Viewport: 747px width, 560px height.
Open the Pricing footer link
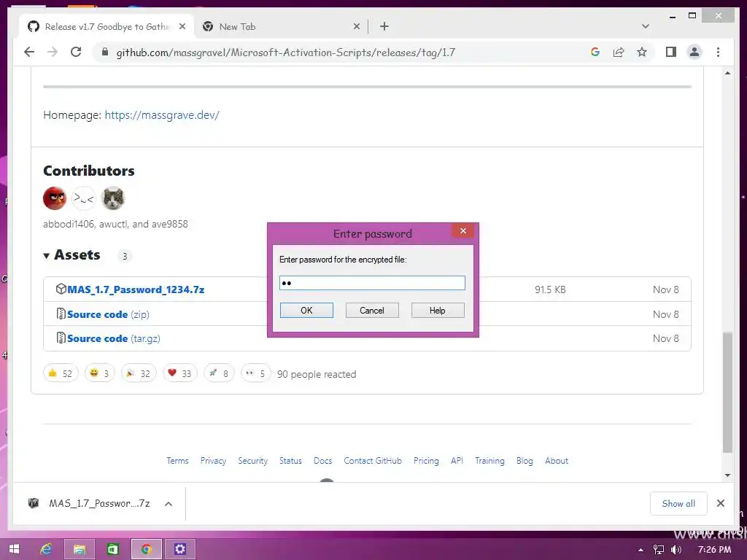tap(426, 461)
